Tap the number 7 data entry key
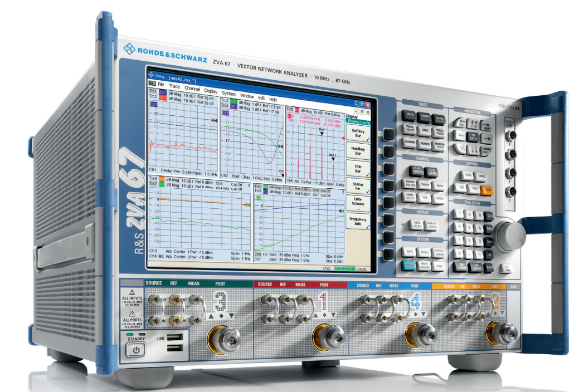Viewport: 584px width, 392px height. point(459,214)
